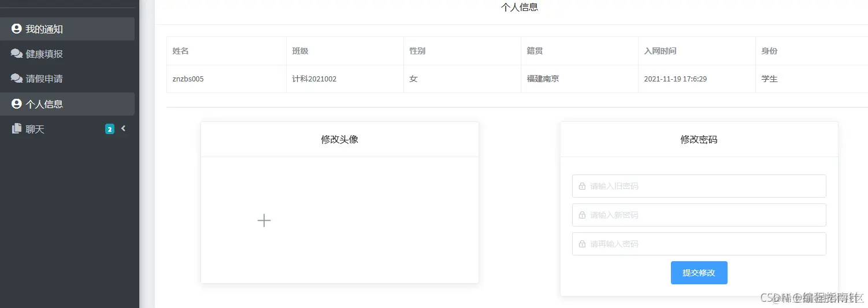Click the copy icon beside 聊天
Viewport: 868px width, 308px height.
click(x=17, y=129)
